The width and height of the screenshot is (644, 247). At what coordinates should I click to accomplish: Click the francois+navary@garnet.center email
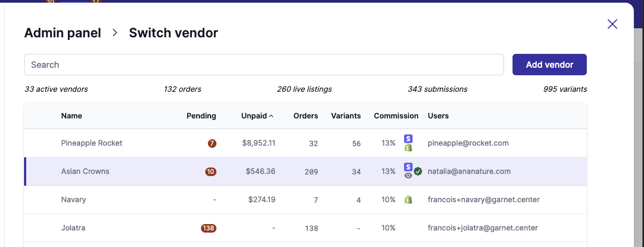(484, 200)
